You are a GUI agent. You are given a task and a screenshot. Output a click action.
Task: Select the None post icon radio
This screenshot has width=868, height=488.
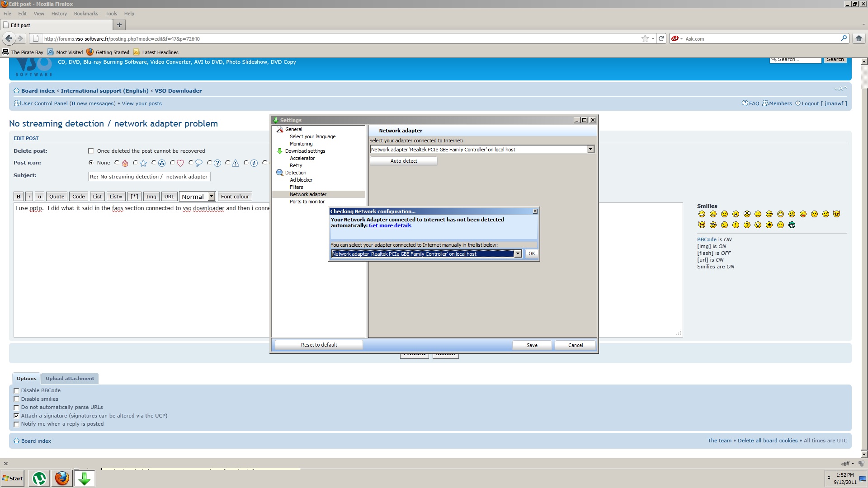91,163
